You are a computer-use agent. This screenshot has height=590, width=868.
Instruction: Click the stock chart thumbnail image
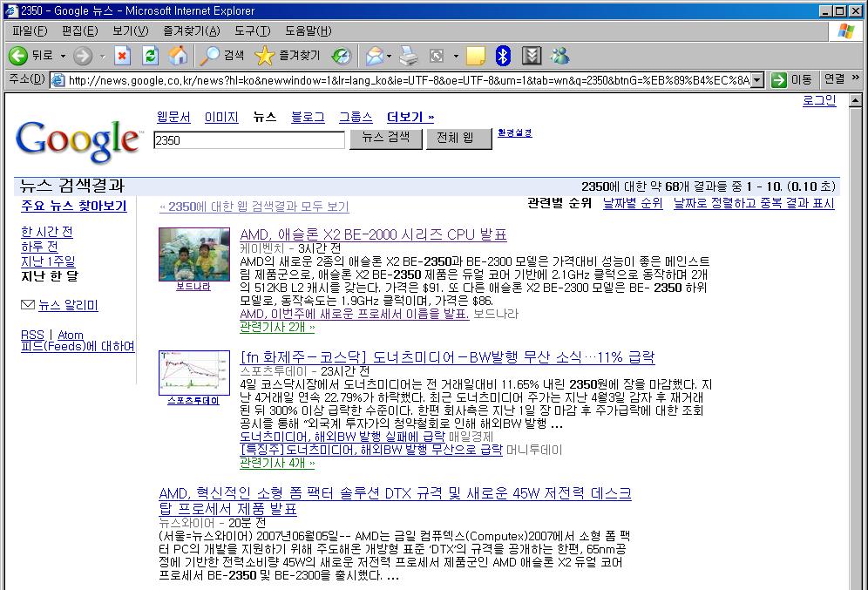tap(193, 372)
